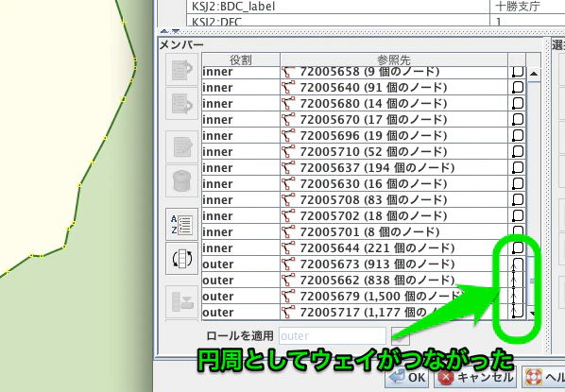Image resolution: width=565 pixels, height=392 pixels.
Task: Click the way icon beside 72005630
Action: (x=288, y=184)
